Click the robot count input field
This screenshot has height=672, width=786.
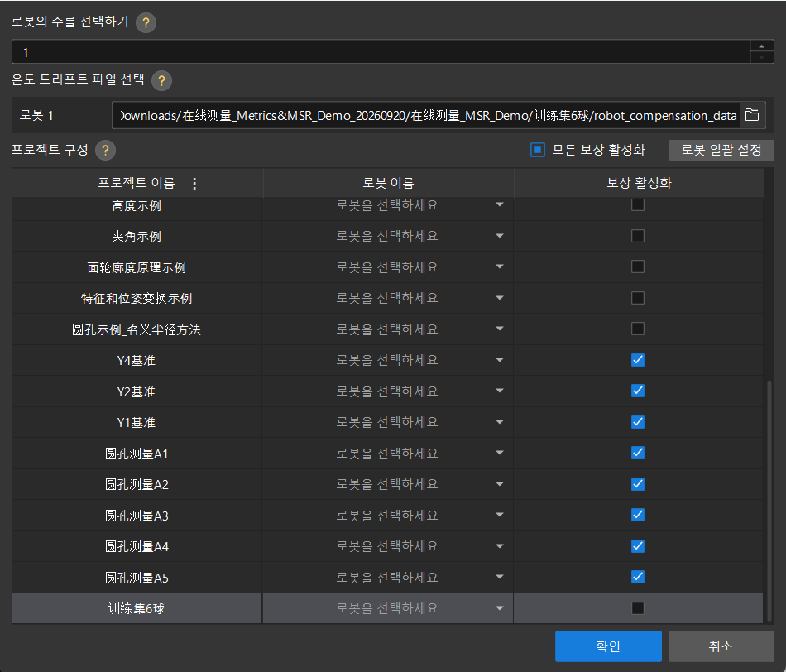pyautogui.click(x=381, y=51)
